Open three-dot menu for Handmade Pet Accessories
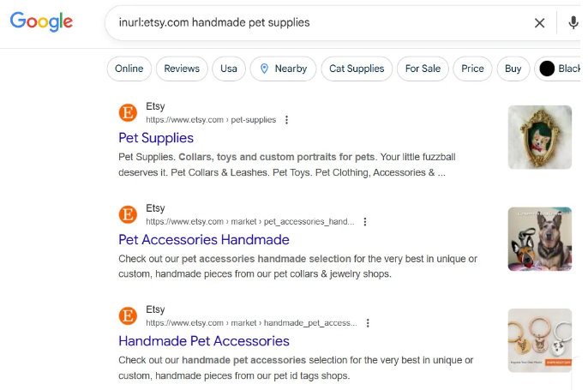 [368, 323]
